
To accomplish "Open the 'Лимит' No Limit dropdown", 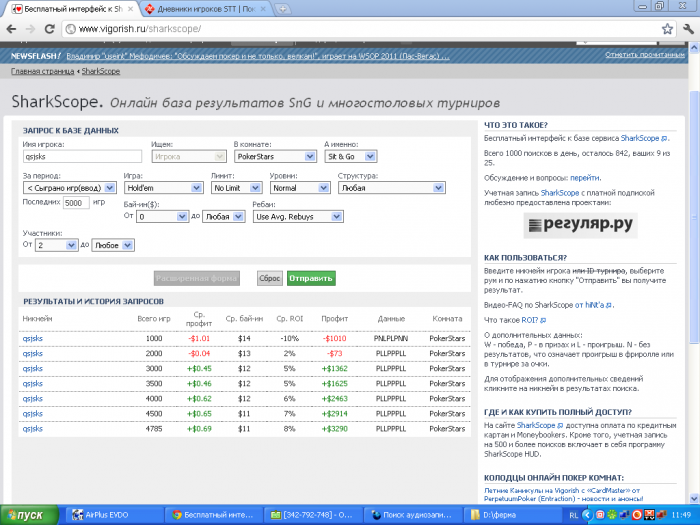I will click(x=236, y=188).
